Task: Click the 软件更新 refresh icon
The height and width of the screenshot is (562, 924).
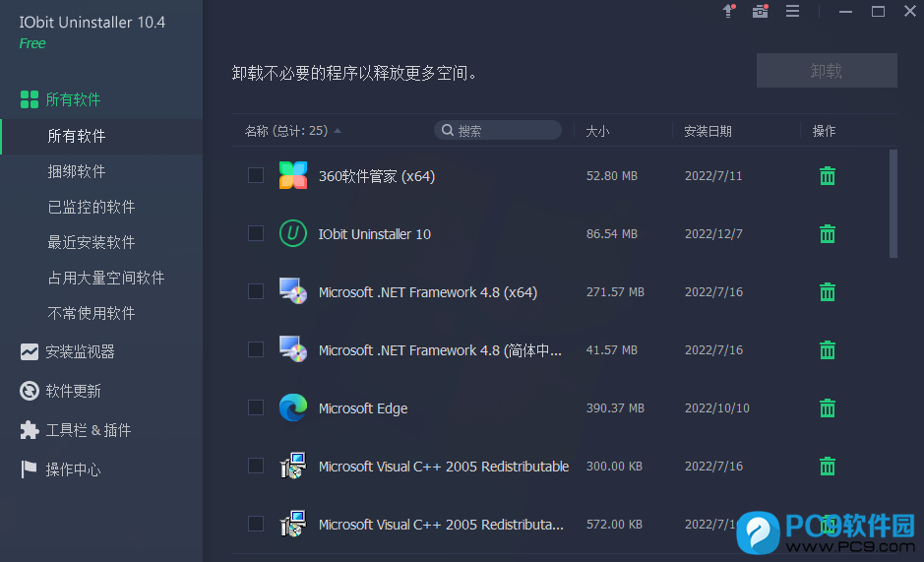Action: pyautogui.click(x=29, y=391)
